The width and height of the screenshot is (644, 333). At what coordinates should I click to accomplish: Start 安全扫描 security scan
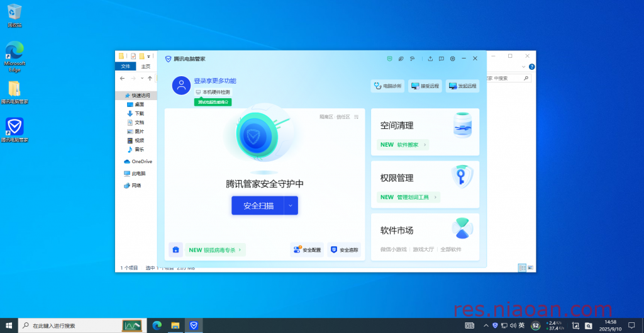(x=258, y=206)
